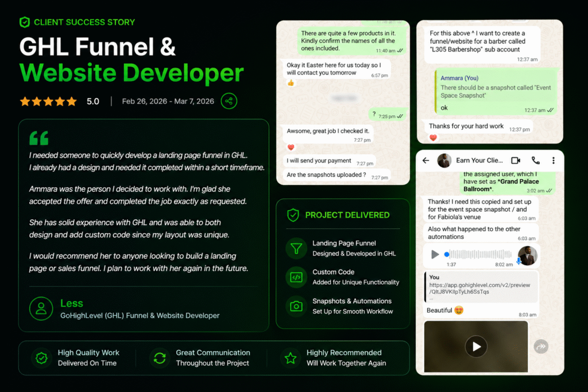The width and height of the screenshot is (588, 392).
Task: Click the 'Thanks! I need this copied' message
Action: (481, 209)
